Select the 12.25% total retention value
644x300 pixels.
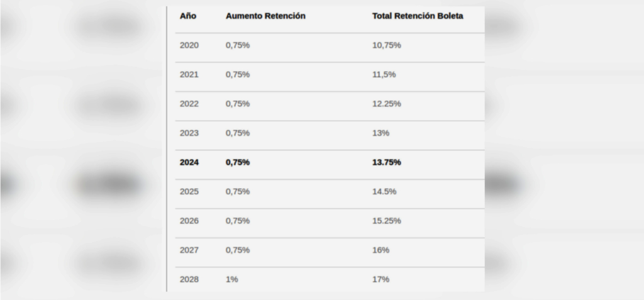[387, 104]
